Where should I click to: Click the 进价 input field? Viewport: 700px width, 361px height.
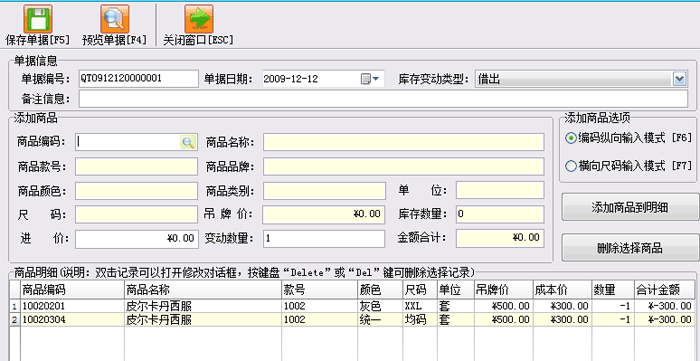(136, 239)
